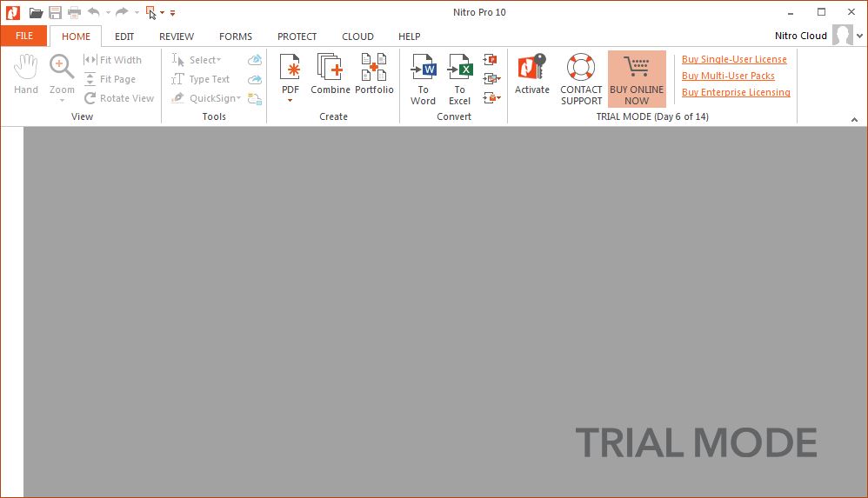
Task: Switch to the HOME tab
Action: coord(76,37)
